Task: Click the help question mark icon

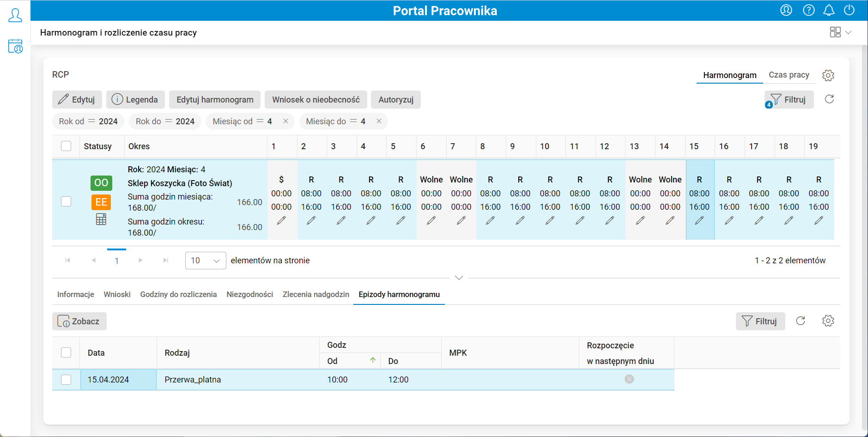Action: [809, 10]
